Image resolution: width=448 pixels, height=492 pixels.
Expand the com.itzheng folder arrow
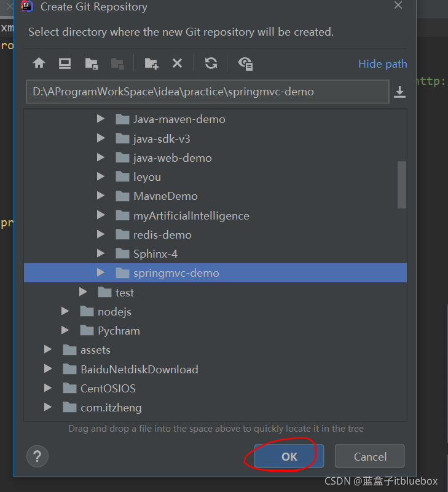pos(48,407)
